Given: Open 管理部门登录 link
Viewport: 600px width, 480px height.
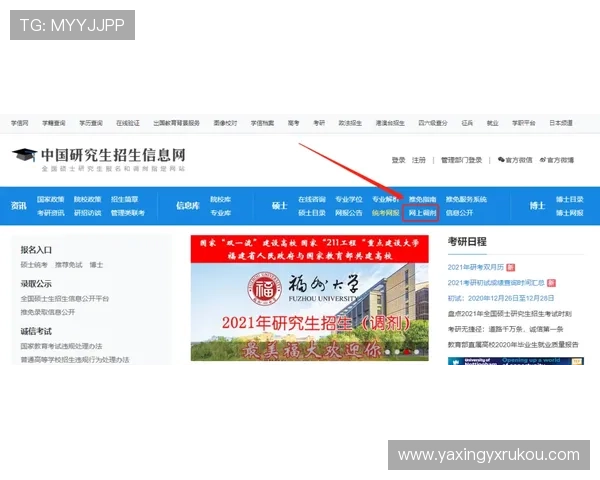Looking at the screenshot, I should [461, 160].
